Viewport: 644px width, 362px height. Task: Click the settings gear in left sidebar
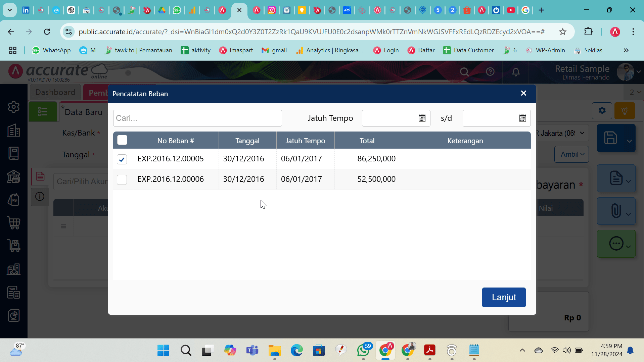click(13, 107)
